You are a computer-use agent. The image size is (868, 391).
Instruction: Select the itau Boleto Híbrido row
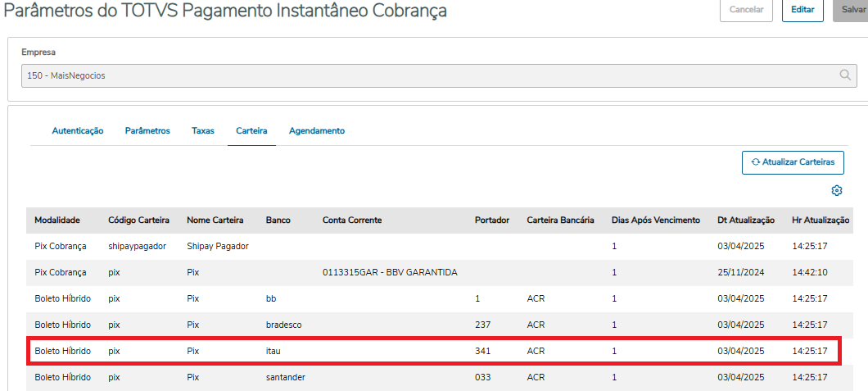point(434,351)
